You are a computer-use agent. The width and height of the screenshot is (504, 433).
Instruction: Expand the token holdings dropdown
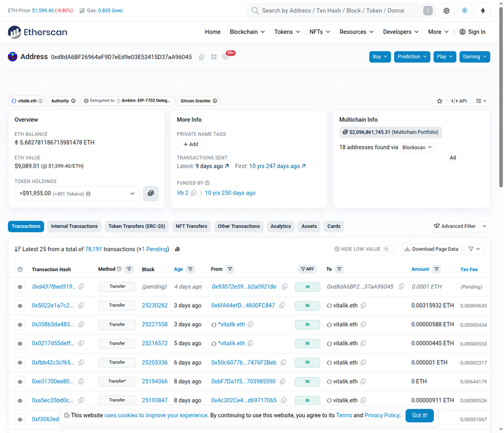[x=77, y=193]
